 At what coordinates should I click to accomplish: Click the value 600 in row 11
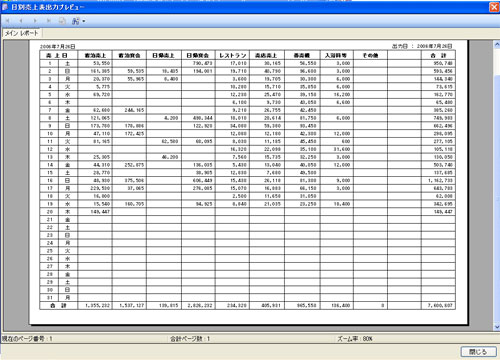[346, 141]
